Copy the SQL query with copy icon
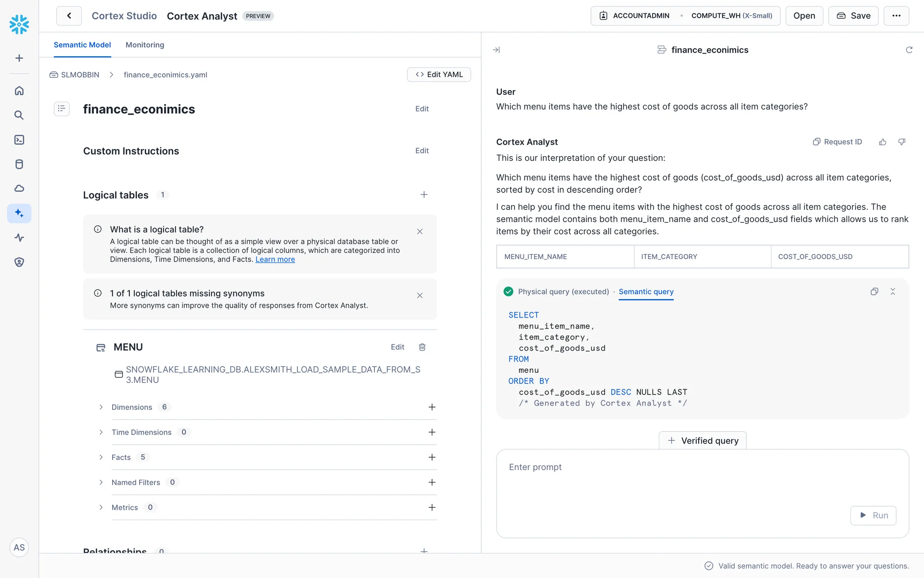 pyautogui.click(x=874, y=292)
